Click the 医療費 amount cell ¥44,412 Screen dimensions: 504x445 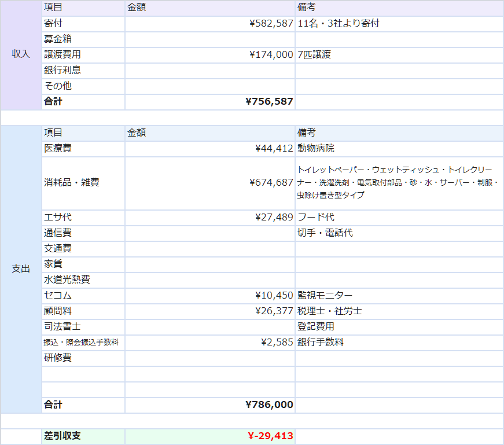(x=210, y=149)
